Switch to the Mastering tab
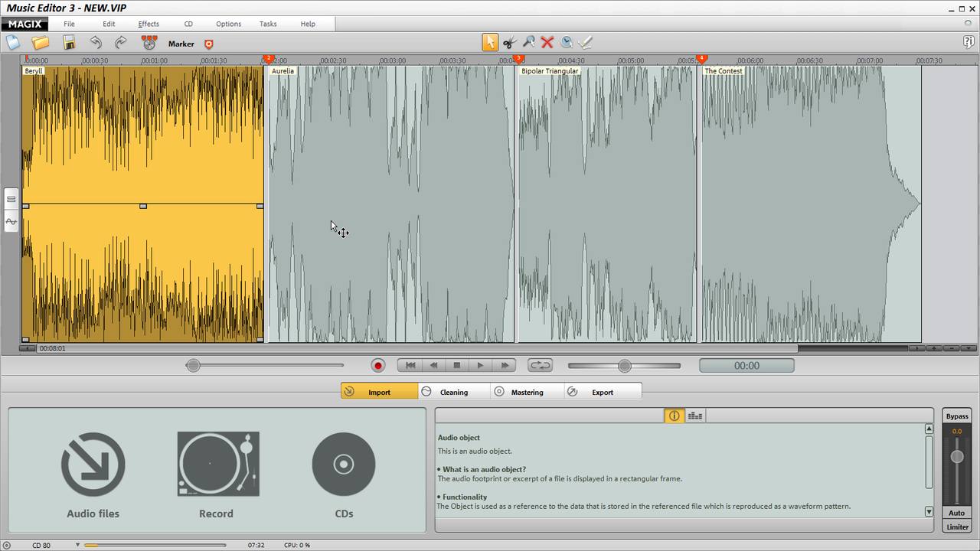This screenshot has height=551, width=980. pos(528,392)
